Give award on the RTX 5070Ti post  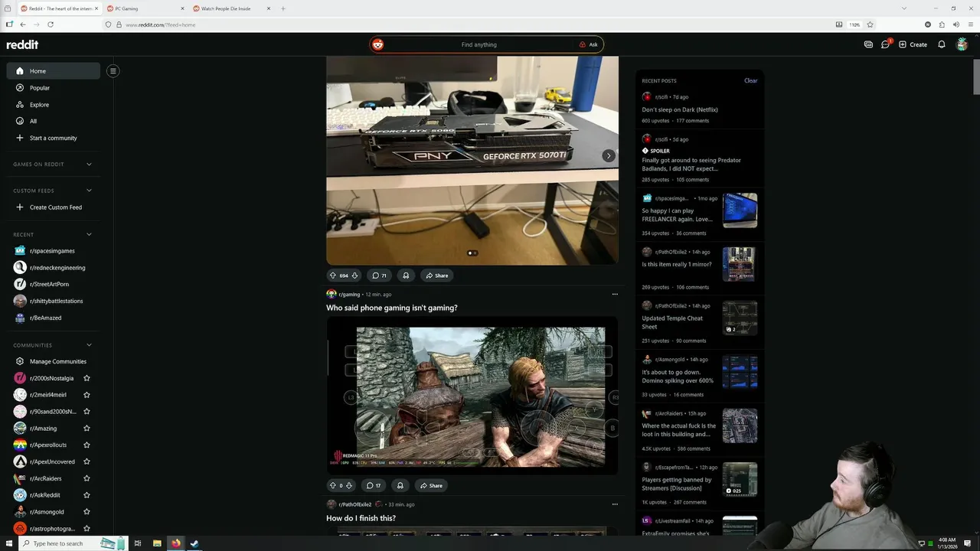tap(406, 275)
